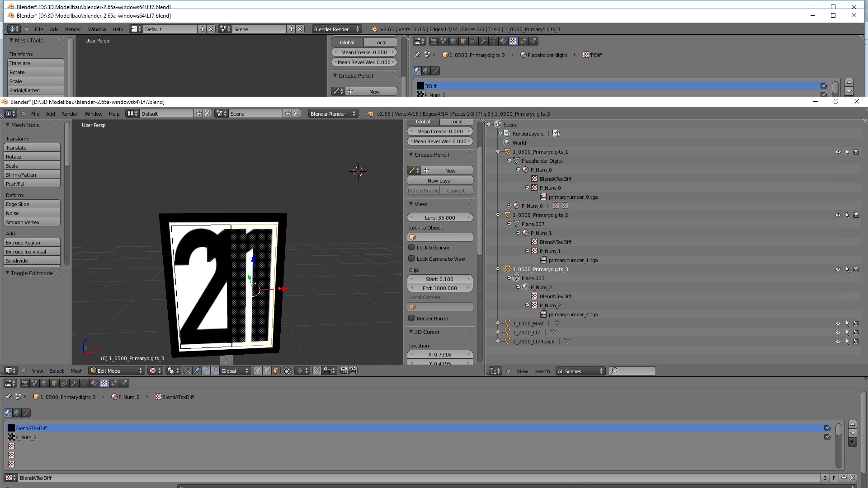
Task: Click the Lens 35.000 slider field
Action: coord(439,218)
